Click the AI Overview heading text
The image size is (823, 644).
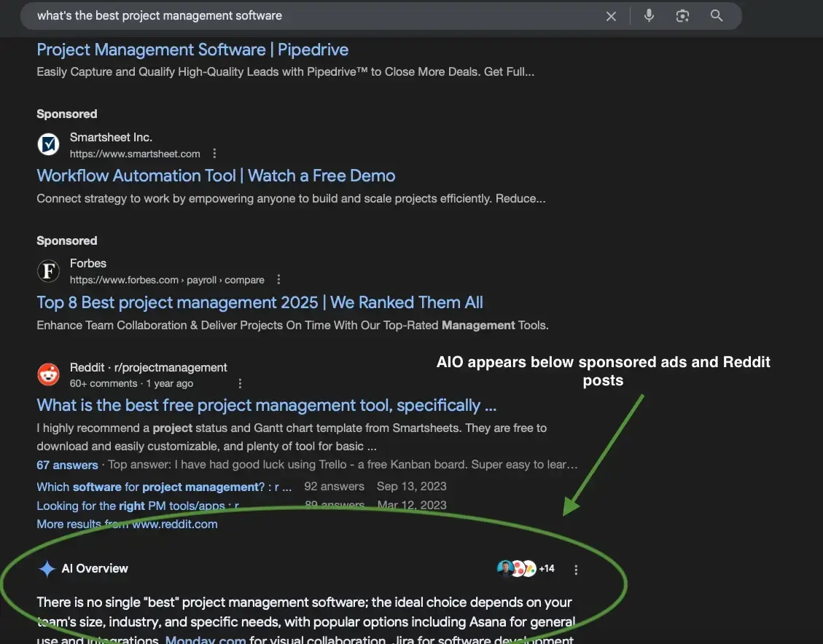pyautogui.click(x=95, y=568)
